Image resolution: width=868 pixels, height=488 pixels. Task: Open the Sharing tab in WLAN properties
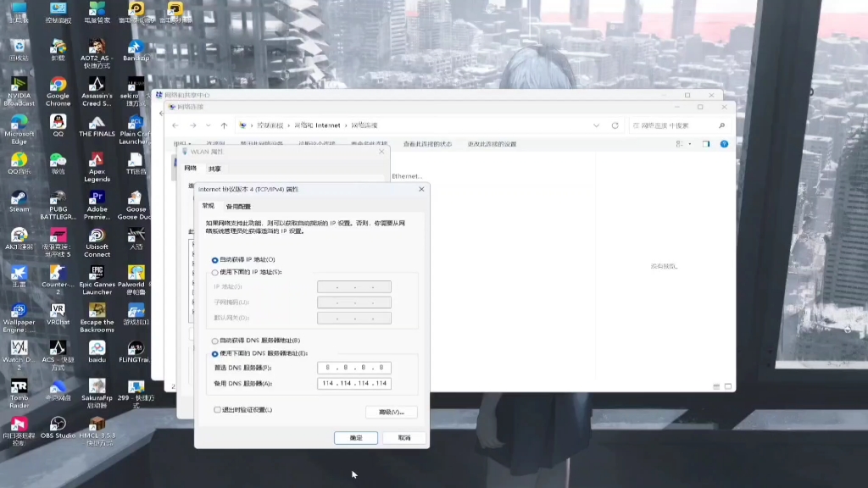point(214,169)
